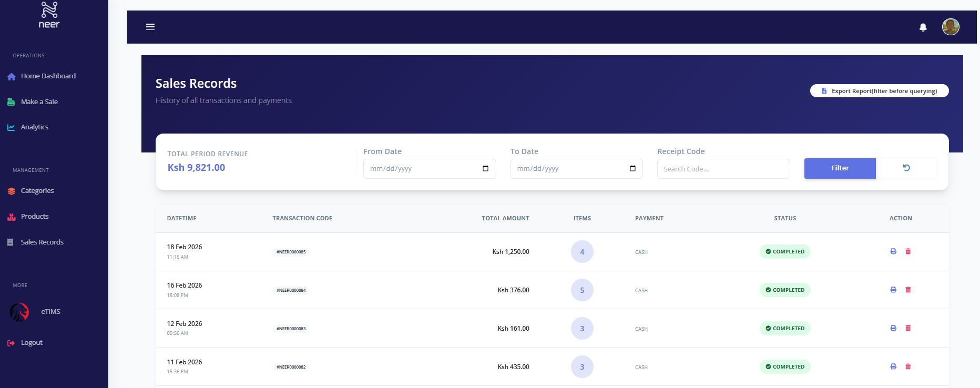Go to Home Dashboard
The image size is (980, 388).
48,76
